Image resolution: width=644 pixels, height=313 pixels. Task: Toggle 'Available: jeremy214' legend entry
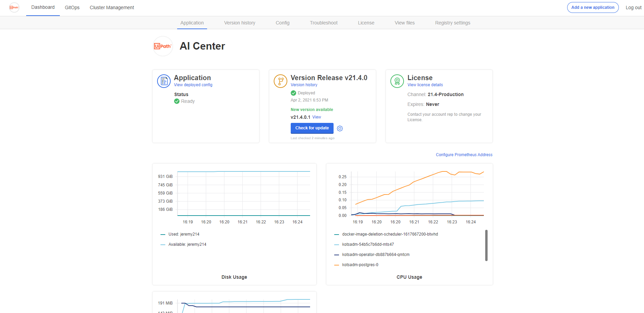pyautogui.click(x=183, y=244)
